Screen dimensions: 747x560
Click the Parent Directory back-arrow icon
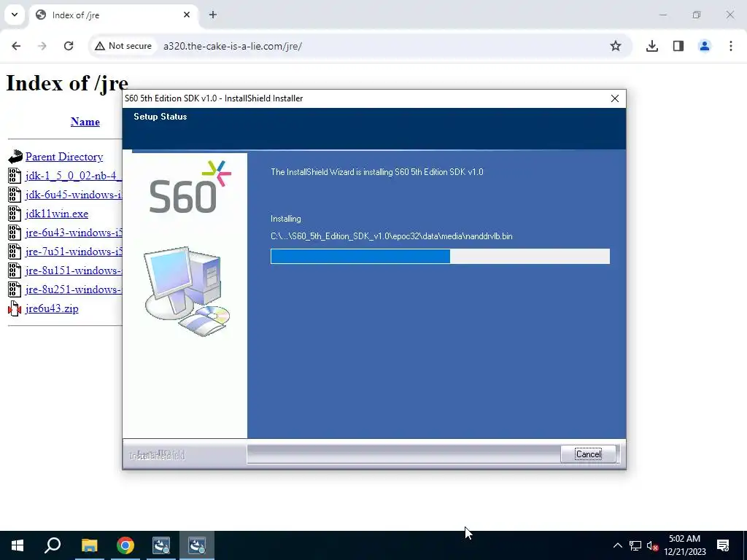point(15,157)
